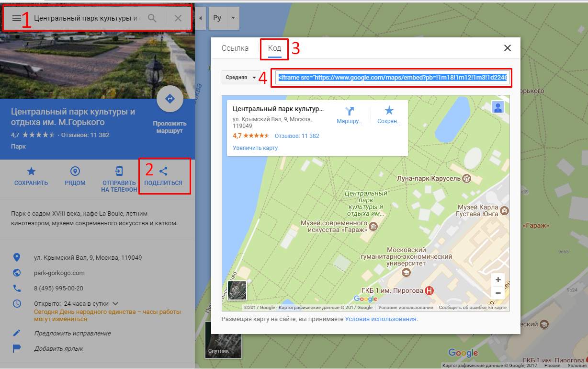The height and width of the screenshot is (369, 588).
Task: Select the iframe embed code field
Action: click(x=392, y=78)
